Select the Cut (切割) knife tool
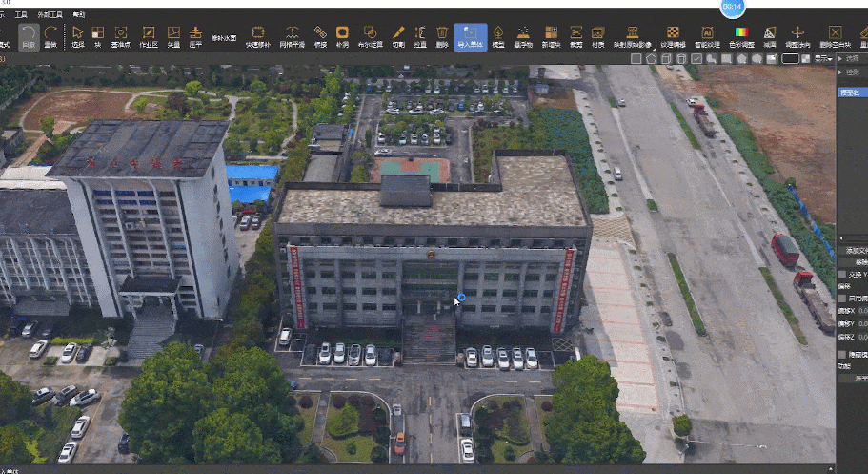This screenshot has height=474, width=868. 398,36
